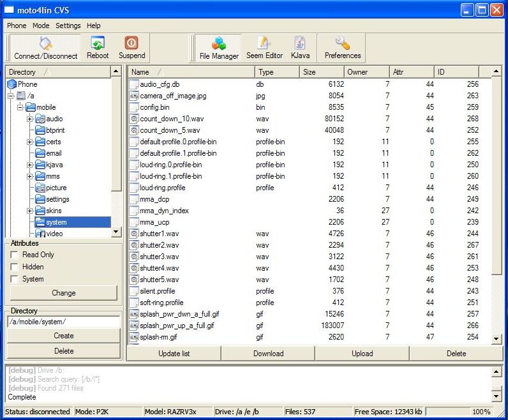Click the settings folder icon
The image size is (508, 420).
[x=40, y=199]
